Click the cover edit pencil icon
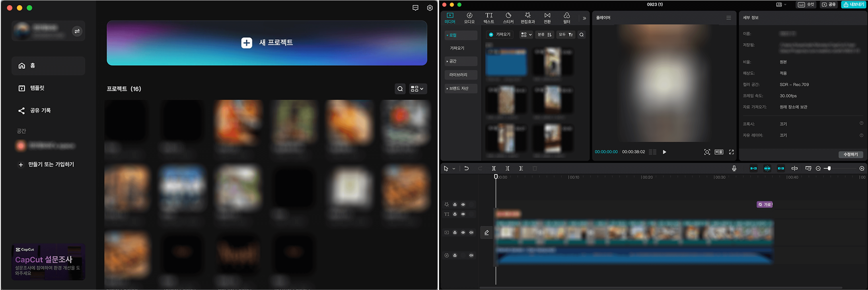Image resolution: width=868 pixels, height=290 pixels. tap(486, 232)
